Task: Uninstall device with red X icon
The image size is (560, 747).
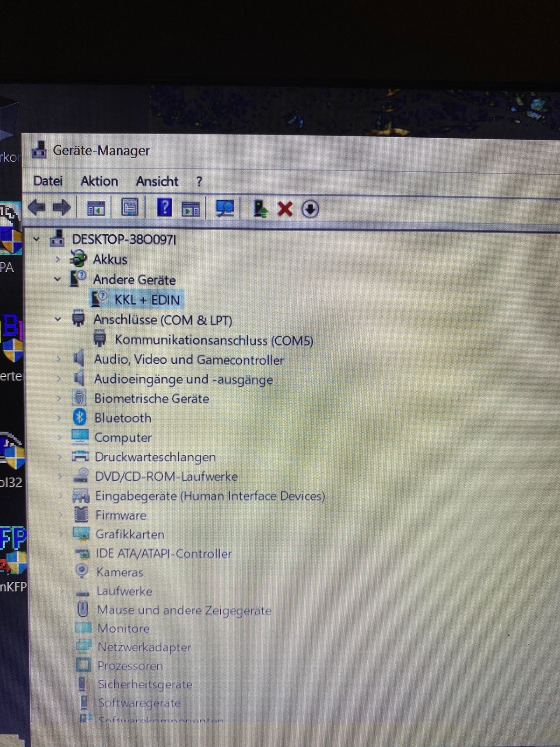Action: pos(285,209)
